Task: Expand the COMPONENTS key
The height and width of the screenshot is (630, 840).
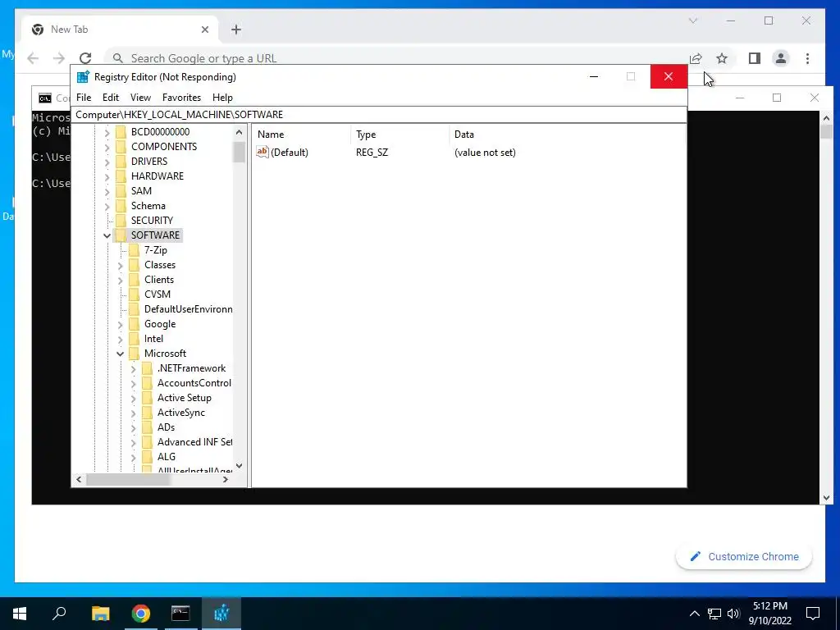Action: pyautogui.click(x=107, y=147)
